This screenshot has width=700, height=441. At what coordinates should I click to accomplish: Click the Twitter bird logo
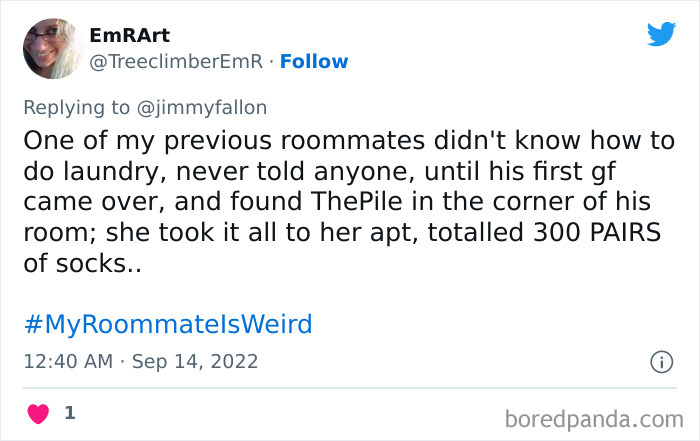click(661, 35)
